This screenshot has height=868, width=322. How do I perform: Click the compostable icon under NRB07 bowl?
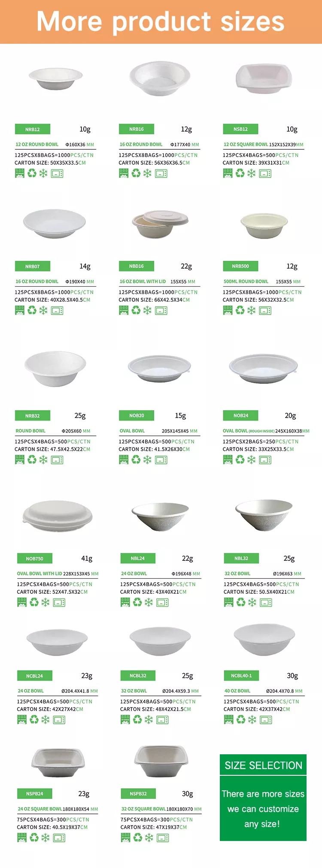[x=20, y=310]
